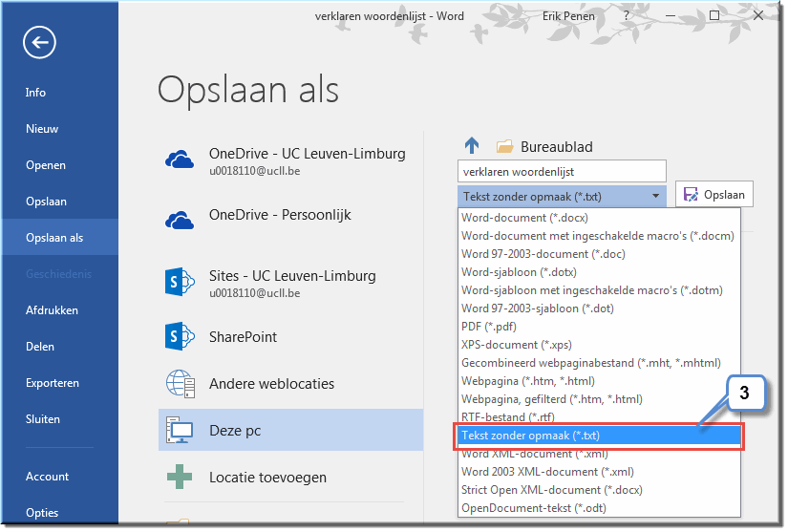Open Opties in the sidebar
The width and height of the screenshot is (788, 532).
click(42, 512)
